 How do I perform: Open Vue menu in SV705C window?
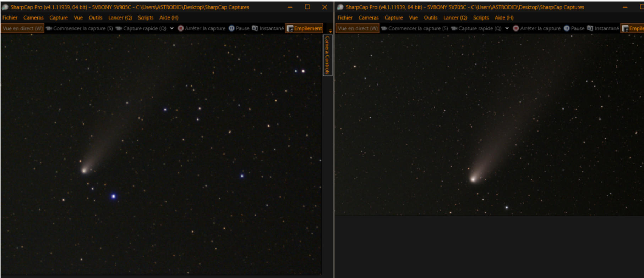[413, 17]
